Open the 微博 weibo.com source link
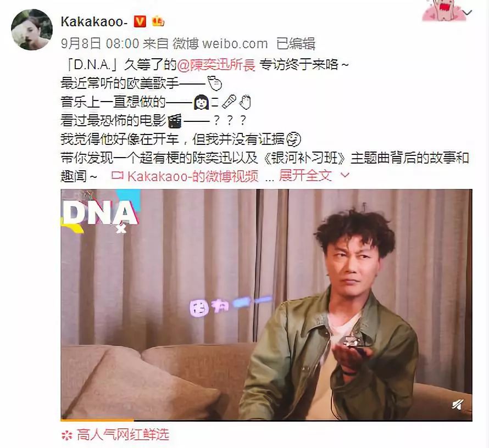The height and width of the screenshot is (448, 489). click(220, 43)
